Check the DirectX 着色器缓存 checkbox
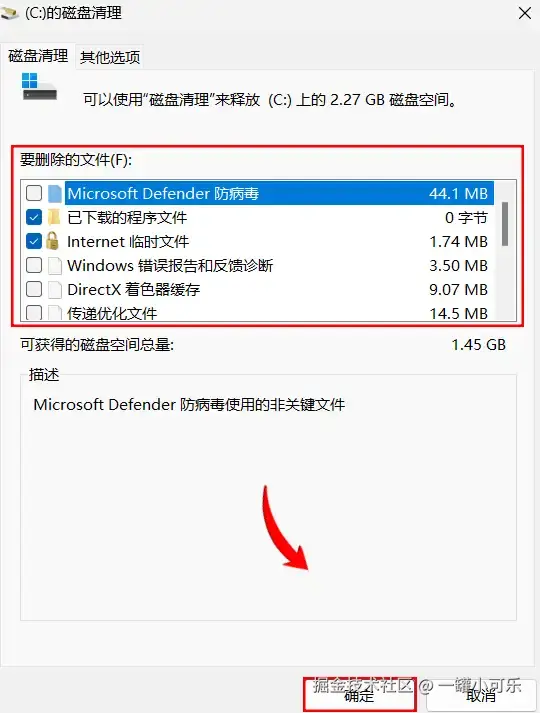The image size is (540, 713). [34, 289]
